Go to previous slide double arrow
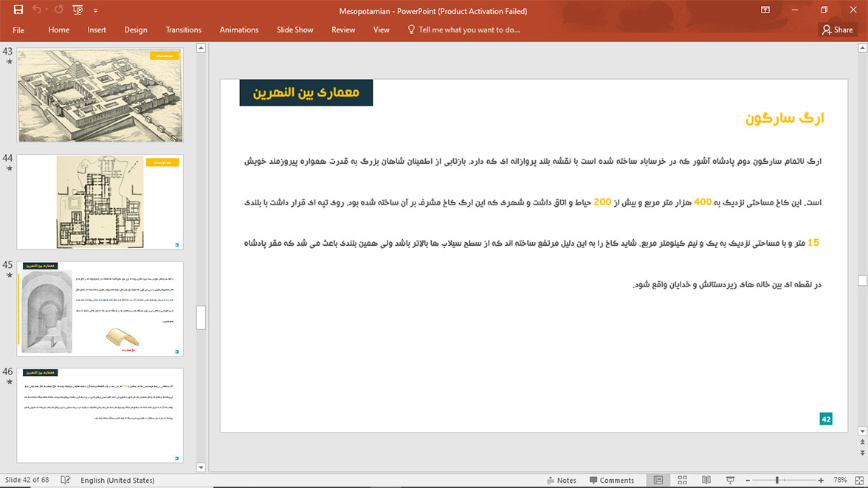 pos(862,442)
